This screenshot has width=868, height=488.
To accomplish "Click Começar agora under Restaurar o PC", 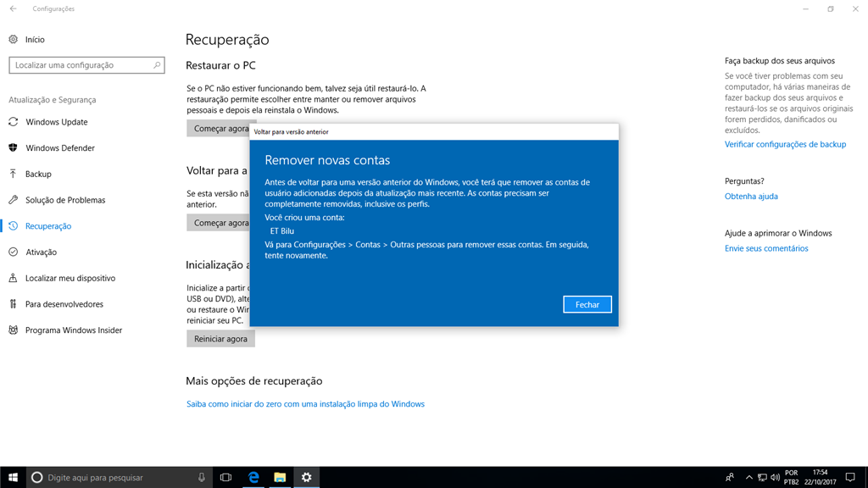I will coord(220,129).
